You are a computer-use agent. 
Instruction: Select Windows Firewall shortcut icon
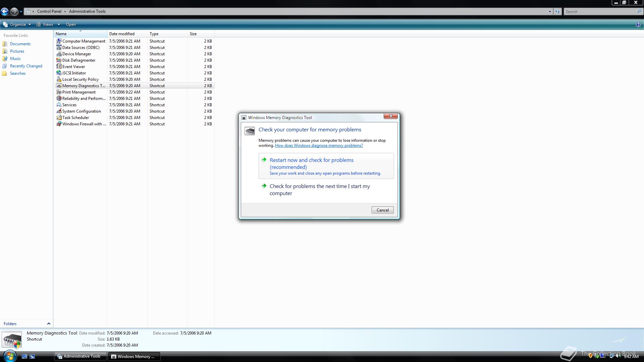click(59, 124)
